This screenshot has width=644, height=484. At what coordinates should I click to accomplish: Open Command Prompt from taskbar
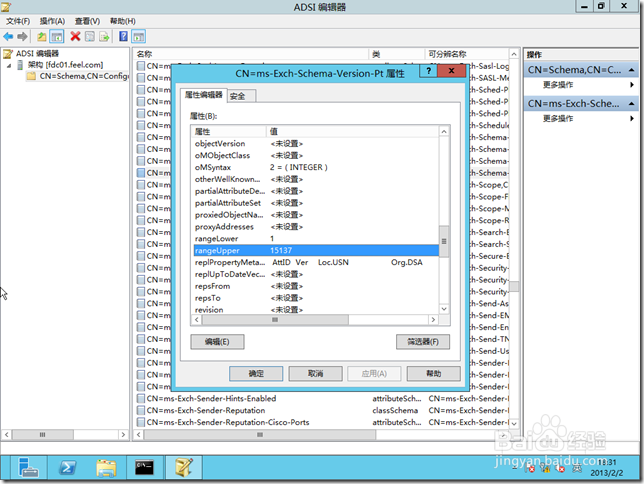145,468
